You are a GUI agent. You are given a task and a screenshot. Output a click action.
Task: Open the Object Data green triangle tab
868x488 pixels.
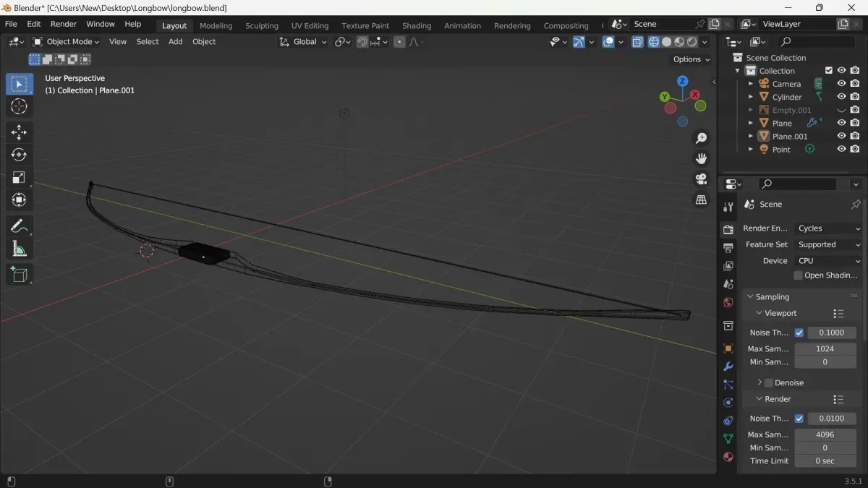[x=728, y=439]
